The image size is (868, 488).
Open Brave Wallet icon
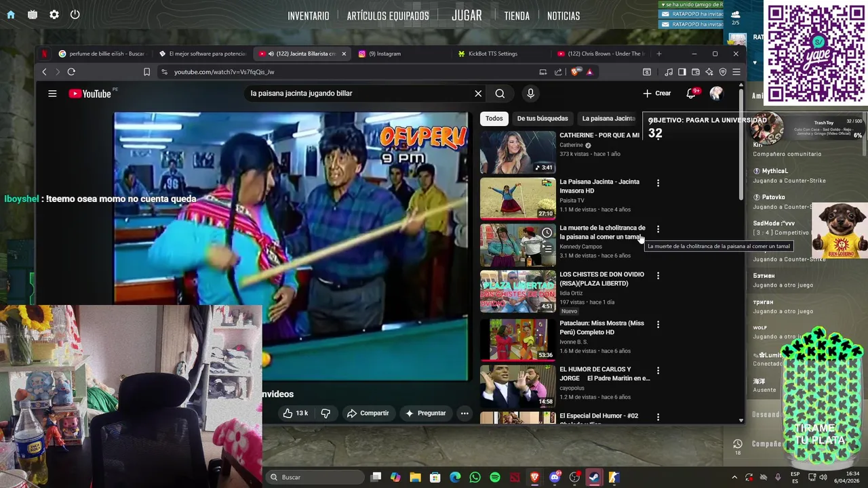point(696,72)
